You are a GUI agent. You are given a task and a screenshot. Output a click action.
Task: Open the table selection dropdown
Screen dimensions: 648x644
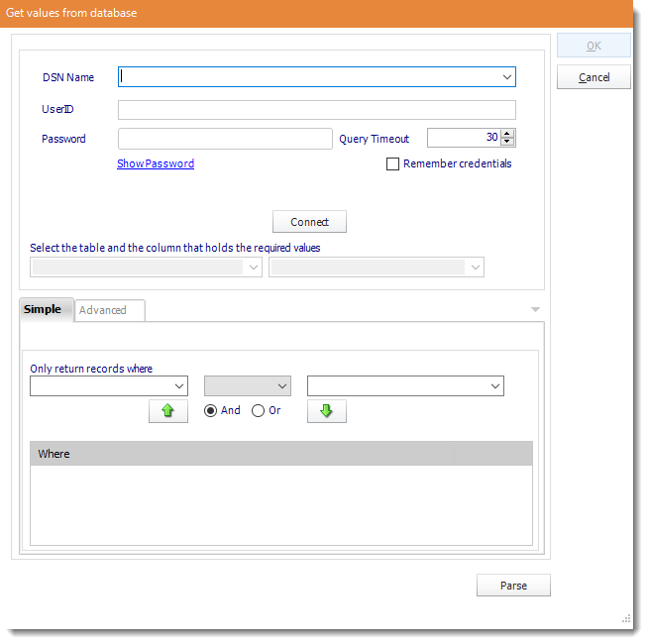(x=254, y=268)
